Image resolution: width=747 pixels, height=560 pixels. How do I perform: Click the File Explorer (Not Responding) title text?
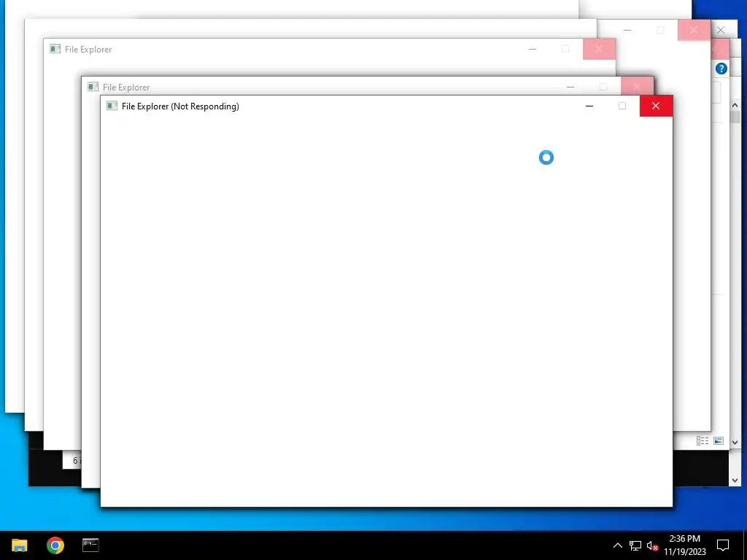[x=180, y=106]
